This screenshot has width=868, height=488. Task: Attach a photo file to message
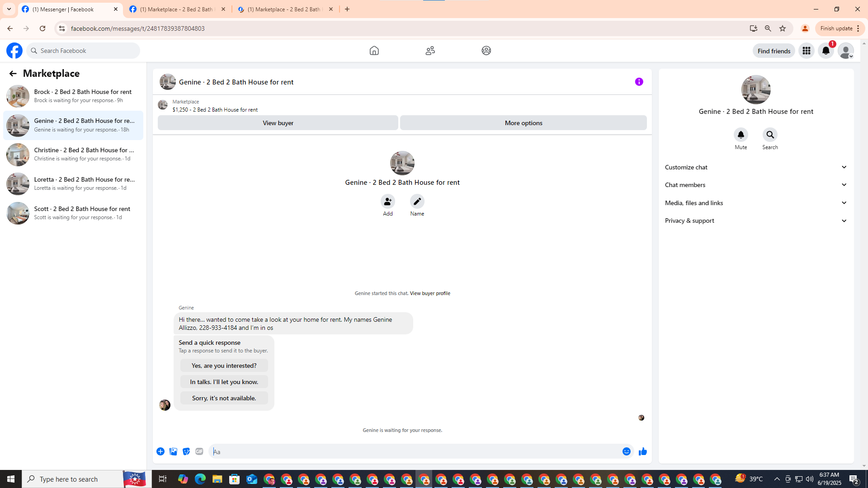[173, 451]
